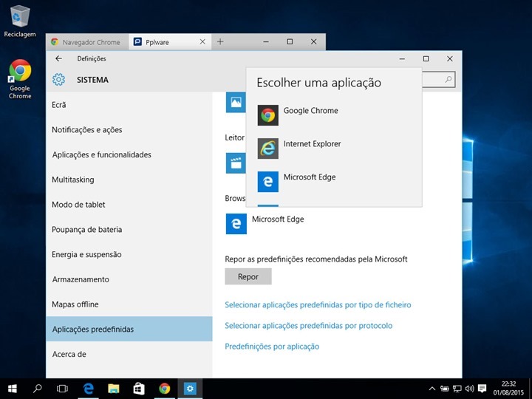532x399 pixels.
Task: Switch to the Navegador Chrome tab
Action: coord(87,42)
